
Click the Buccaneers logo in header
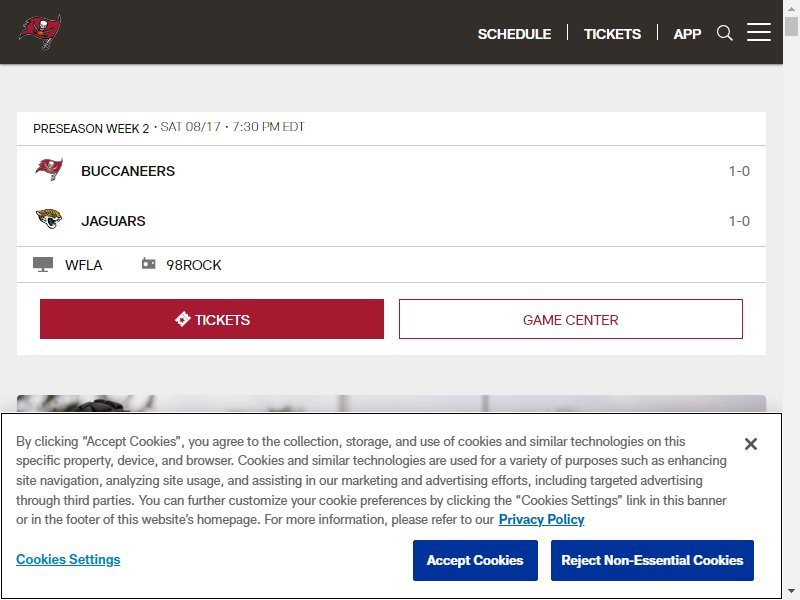40,32
